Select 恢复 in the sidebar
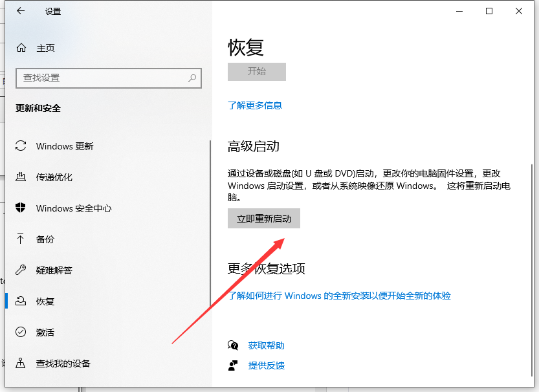This screenshot has height=392, width=539. coord(45,301)
